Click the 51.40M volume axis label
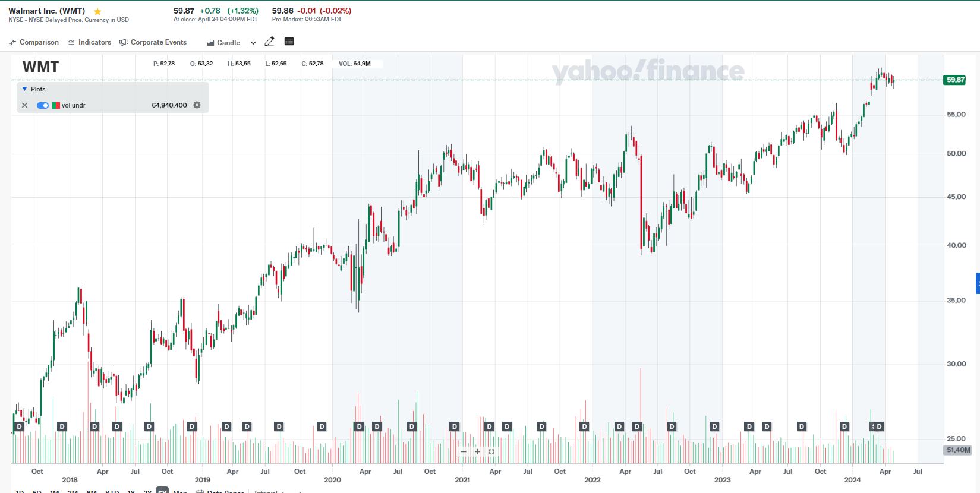This screenshot has width=980, height=493. pyautogui.click(x=958, y=450)
